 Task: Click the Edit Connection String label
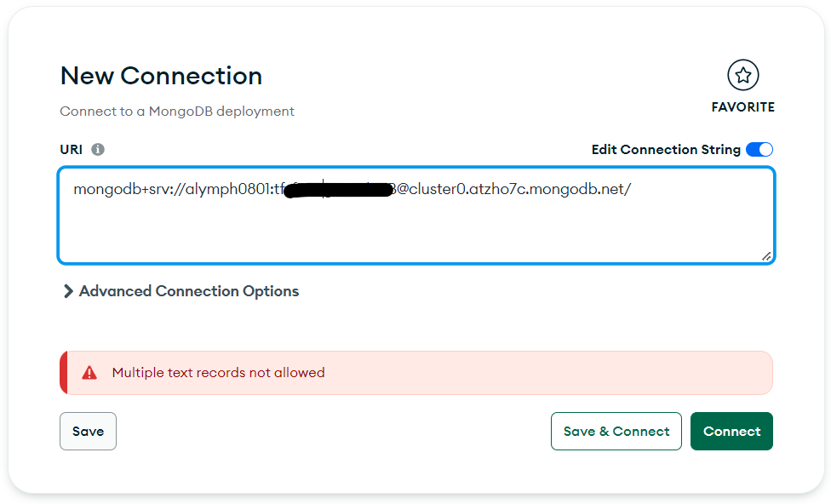click(666, 150)
